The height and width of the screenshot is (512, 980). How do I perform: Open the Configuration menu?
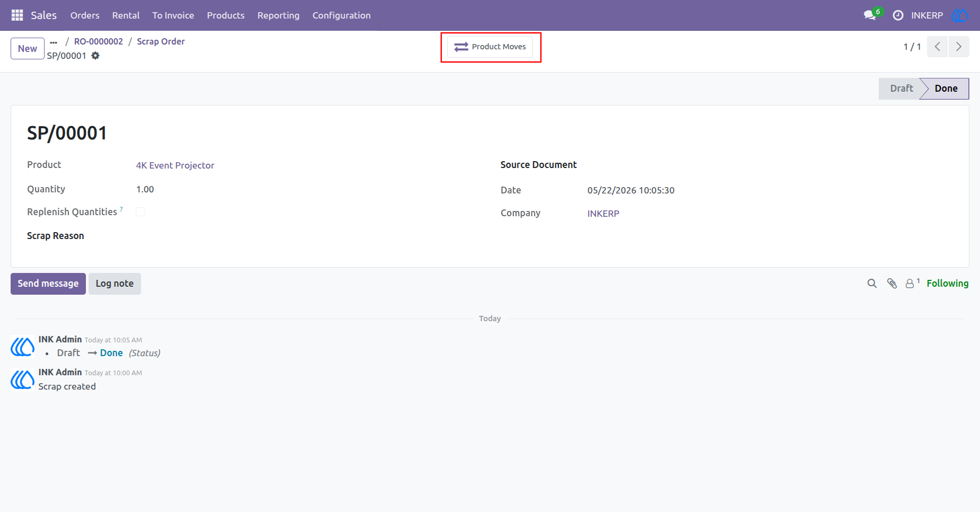(x=342, y=15)
